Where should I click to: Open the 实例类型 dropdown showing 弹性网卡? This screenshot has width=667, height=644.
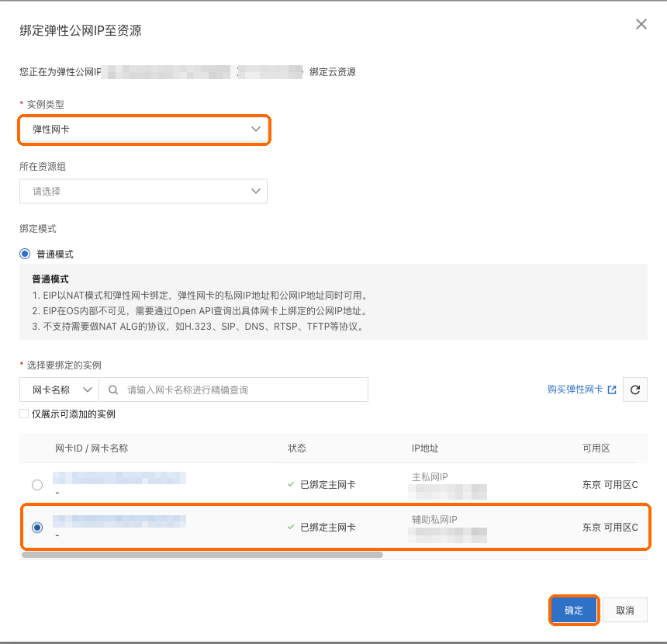coord(143,130)
